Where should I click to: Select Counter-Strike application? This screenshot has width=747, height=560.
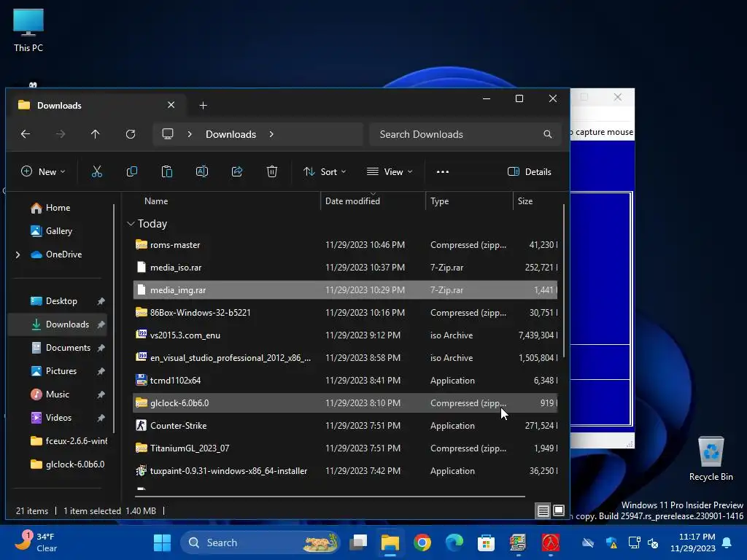345,426
